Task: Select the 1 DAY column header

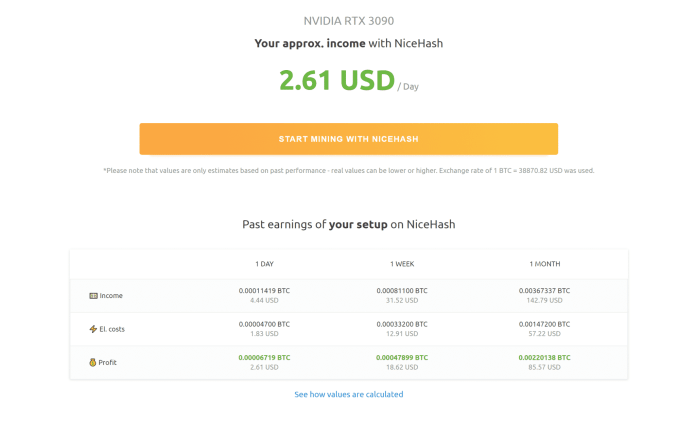Action: 264,264
